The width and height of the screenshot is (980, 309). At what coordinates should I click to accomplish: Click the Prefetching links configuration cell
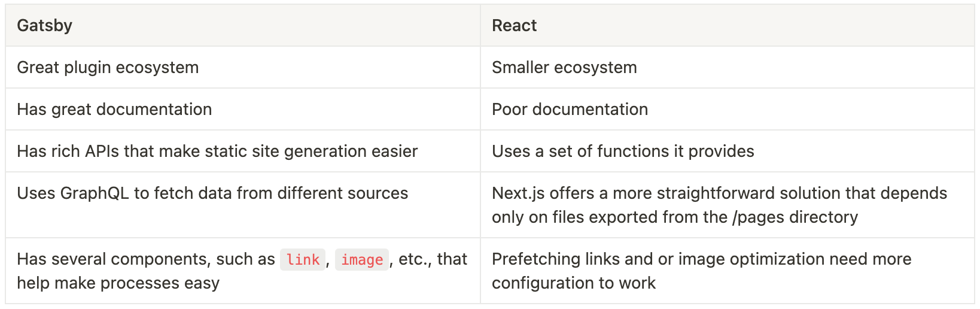pos(728,271)
